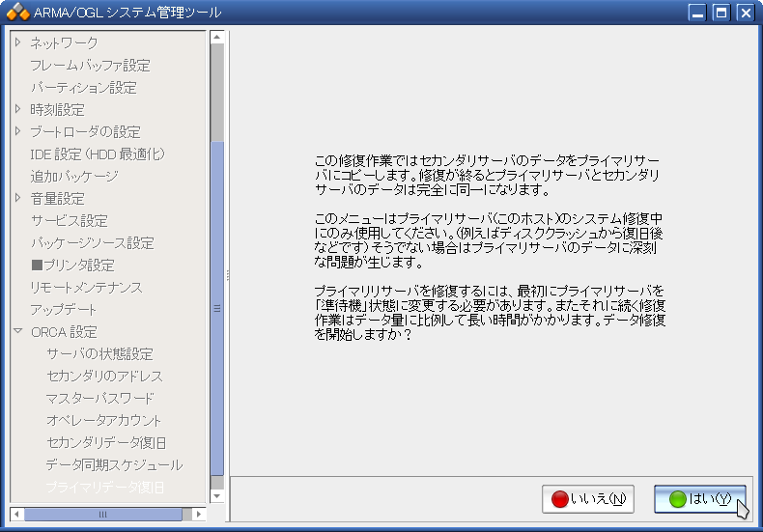Click the sidebar horizontal scrollbar right arrow
763x532 pixels.
(200, 515)
